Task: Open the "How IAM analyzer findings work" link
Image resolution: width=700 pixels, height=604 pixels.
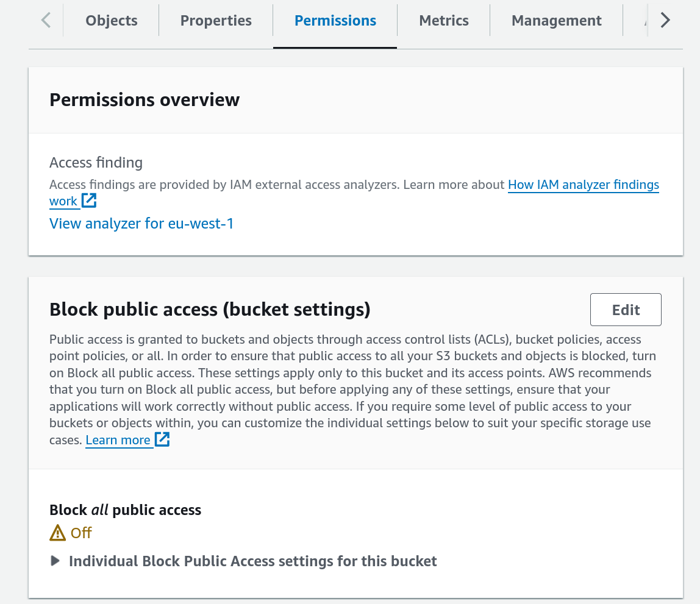Action: coord(583,184)
